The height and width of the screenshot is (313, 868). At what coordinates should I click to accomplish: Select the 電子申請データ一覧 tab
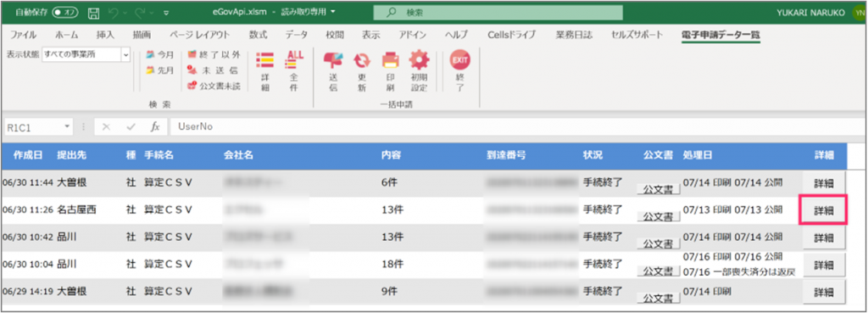(x=721, y=35)
